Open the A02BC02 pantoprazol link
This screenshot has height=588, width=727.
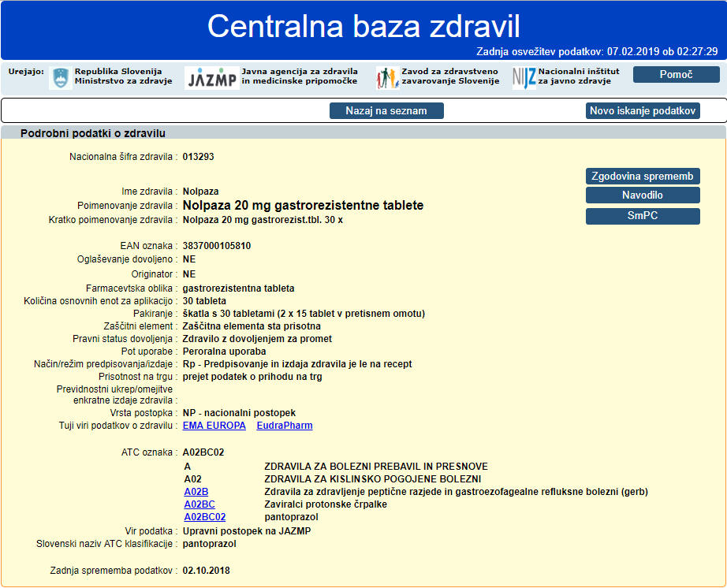click(x=205, y=516)
